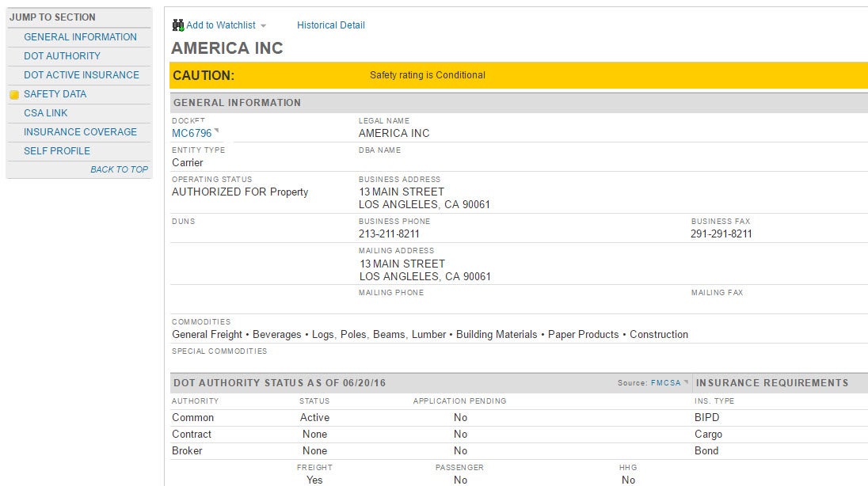
Task: Click Back to Top link
Action: pyautogui.click(x=119, y=169)
